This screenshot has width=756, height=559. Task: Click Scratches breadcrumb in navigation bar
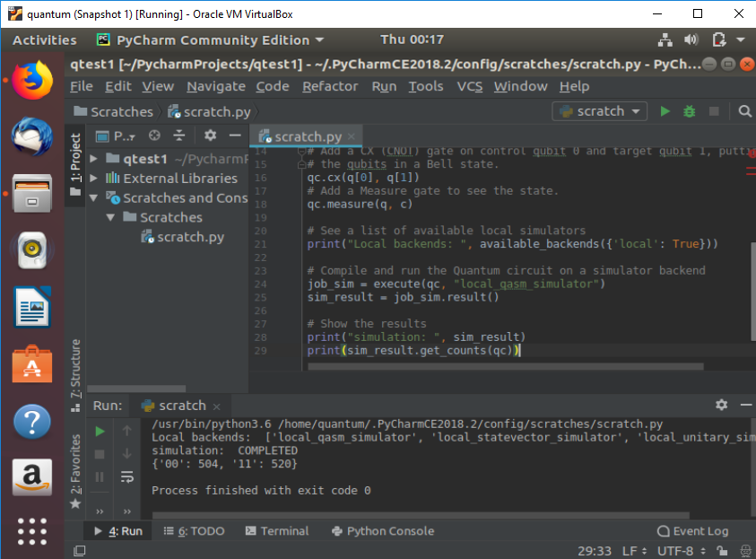[x=113, y=112]
